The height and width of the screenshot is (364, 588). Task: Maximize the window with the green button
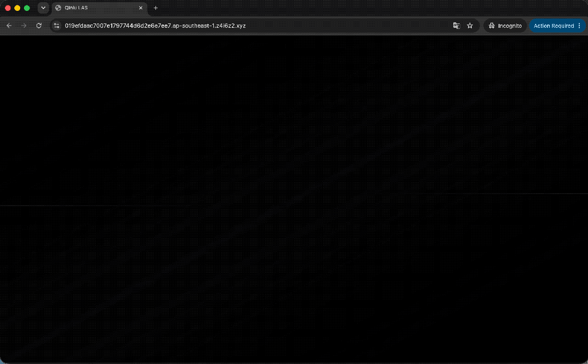click(27, 8)
